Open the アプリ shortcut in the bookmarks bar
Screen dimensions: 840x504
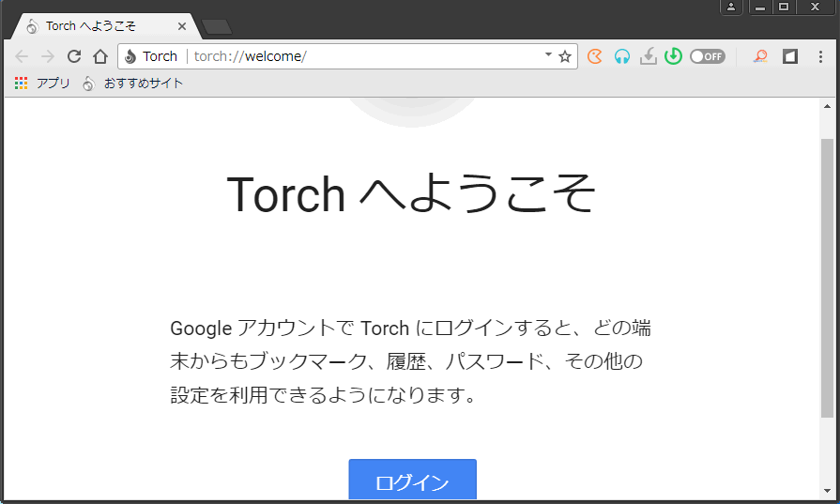tap(53, 84)
